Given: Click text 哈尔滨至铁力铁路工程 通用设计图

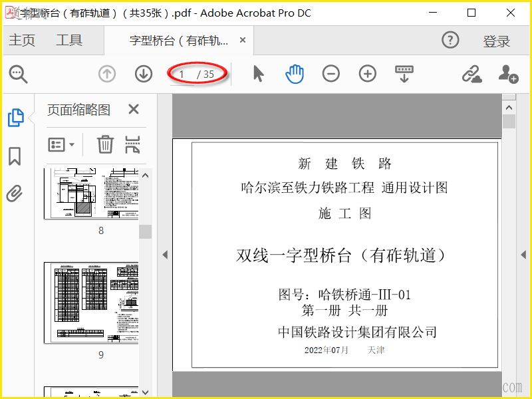Looking at the screenshot, I should 344,188.
